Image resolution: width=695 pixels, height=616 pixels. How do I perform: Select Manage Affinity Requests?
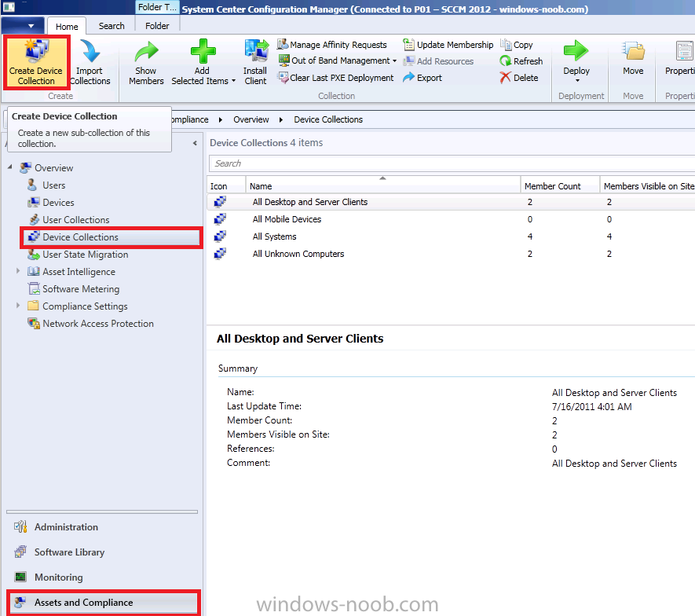(x=332, y=45)
